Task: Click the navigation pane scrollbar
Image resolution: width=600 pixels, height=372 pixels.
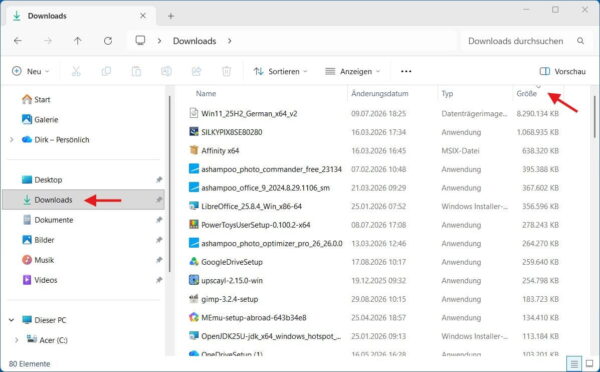Action: [x=170, y=184]
